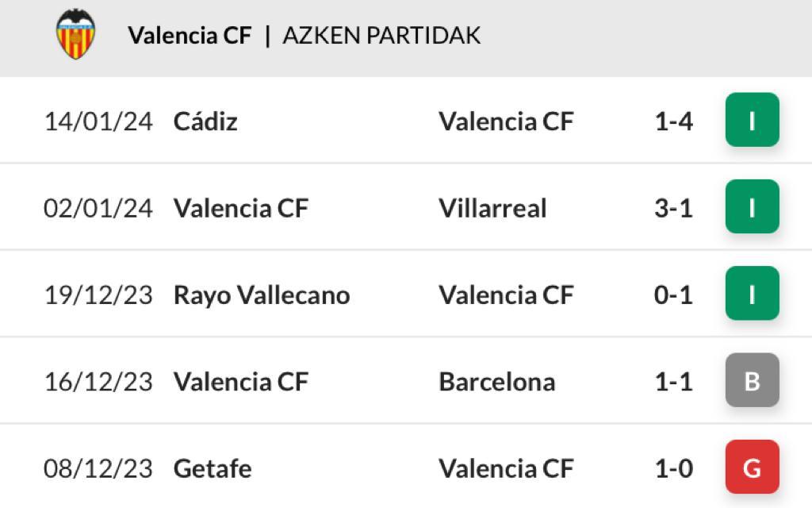Click the gray draw badge for Barcelona match

tap(752, 381)
